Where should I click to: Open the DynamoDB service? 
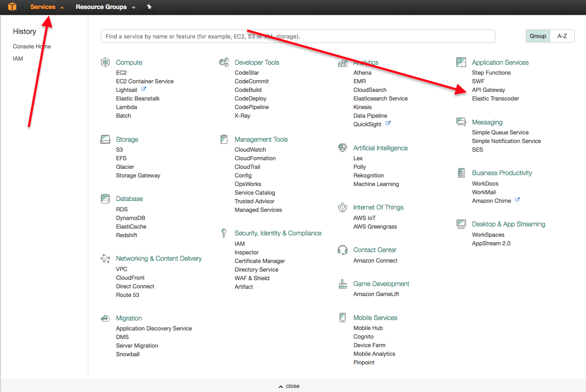(130, 218)
